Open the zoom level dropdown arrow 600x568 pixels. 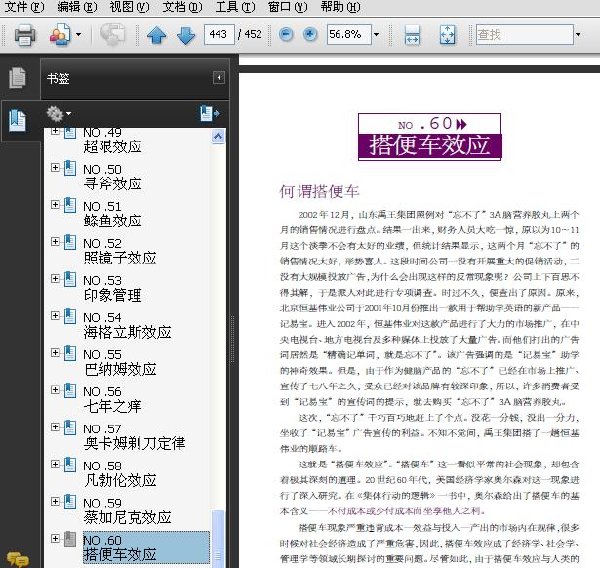point(377,34)
